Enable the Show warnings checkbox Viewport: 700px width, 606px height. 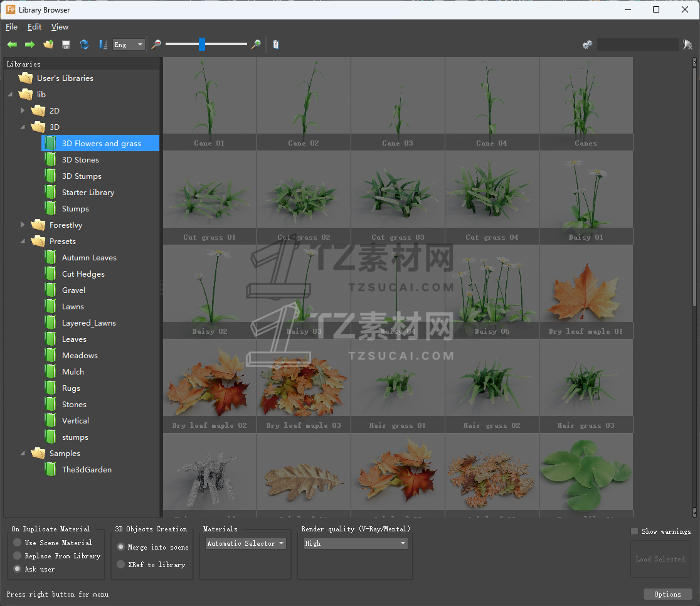pos(635,531)
